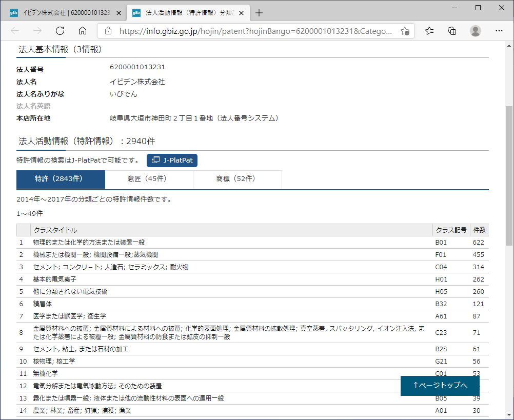The image size is (514, 420).
Task: Close the first イビデン株式会社 tab
Action: click(118, 13)
